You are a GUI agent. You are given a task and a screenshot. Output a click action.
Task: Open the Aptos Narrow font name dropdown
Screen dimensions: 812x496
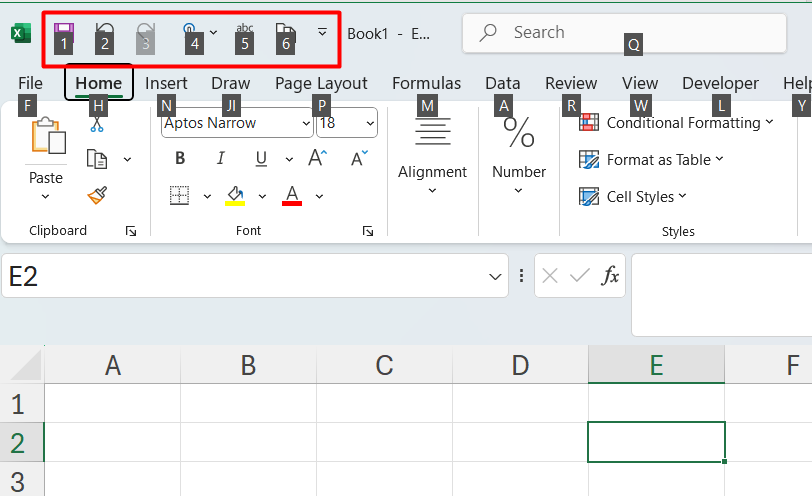306,123
